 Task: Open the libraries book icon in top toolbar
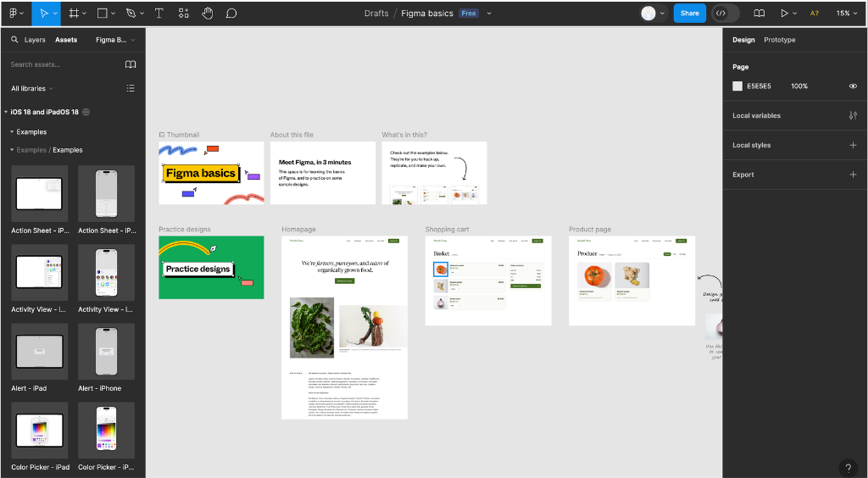pos(759,14)
